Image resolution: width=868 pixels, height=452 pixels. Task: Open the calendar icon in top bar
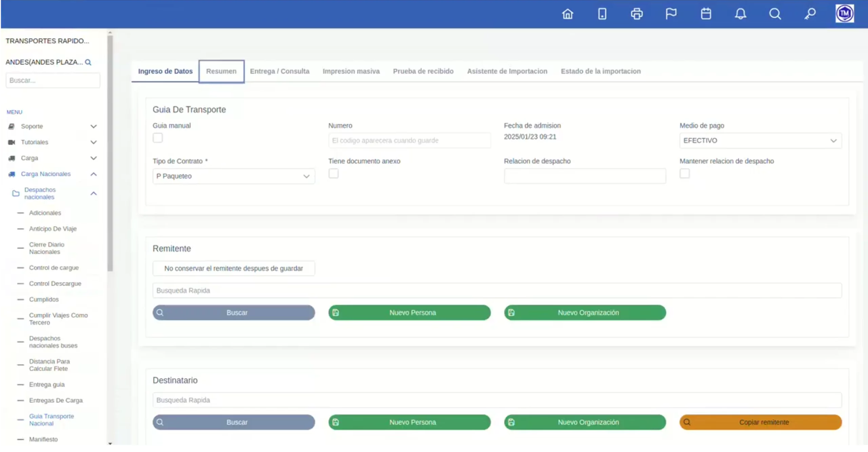(706, 14)
